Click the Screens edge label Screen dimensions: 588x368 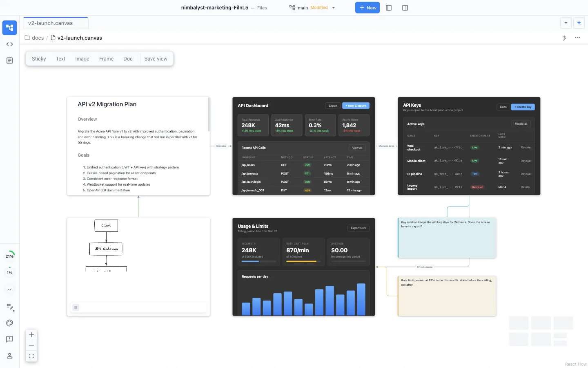[x=221, y=146]
